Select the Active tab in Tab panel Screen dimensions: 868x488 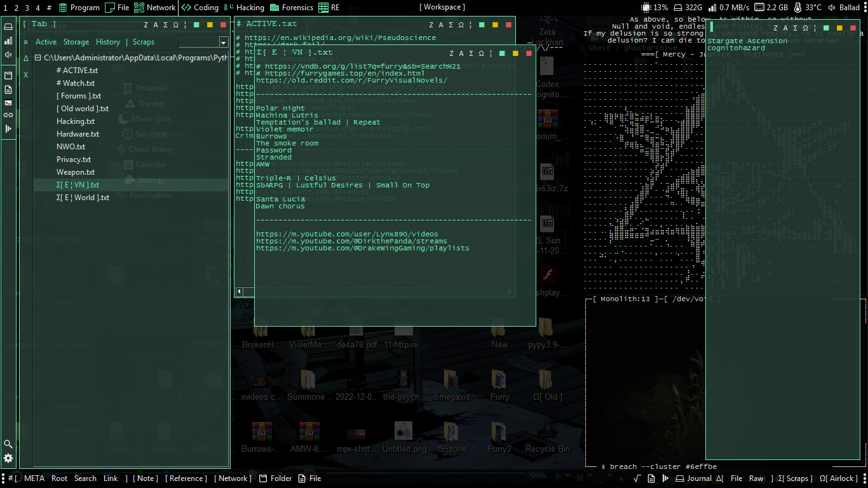coord(46,42)
